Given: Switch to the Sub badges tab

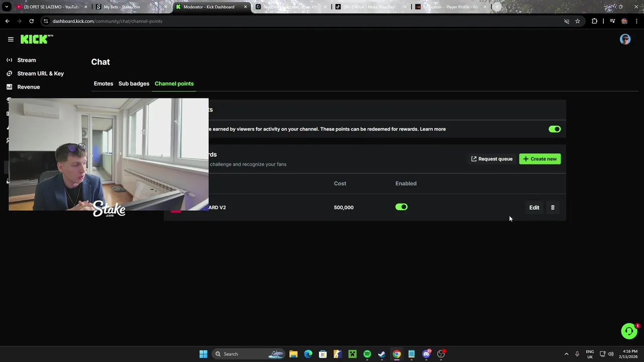Looking at the screenshot, I should click(134, 83).
